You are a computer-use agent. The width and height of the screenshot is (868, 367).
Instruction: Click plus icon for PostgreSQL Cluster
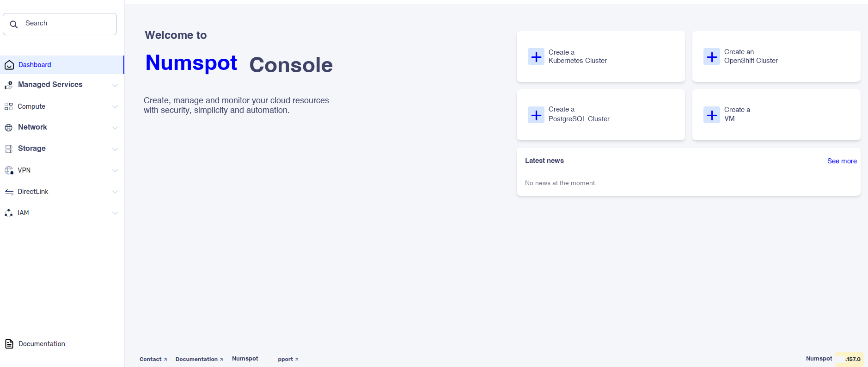point(536,115)
